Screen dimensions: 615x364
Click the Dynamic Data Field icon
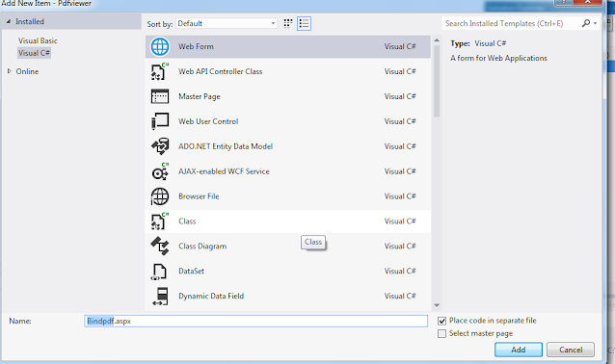click(160, 297)
